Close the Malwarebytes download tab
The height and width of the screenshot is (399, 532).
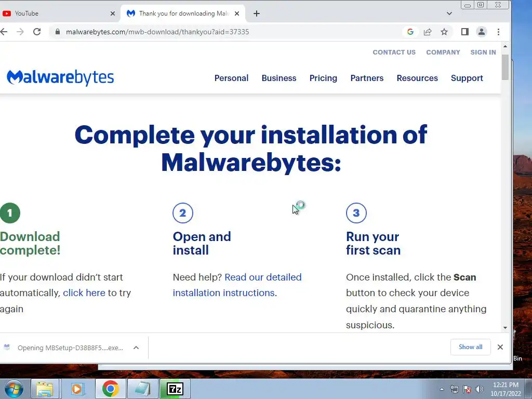point(237,14)
